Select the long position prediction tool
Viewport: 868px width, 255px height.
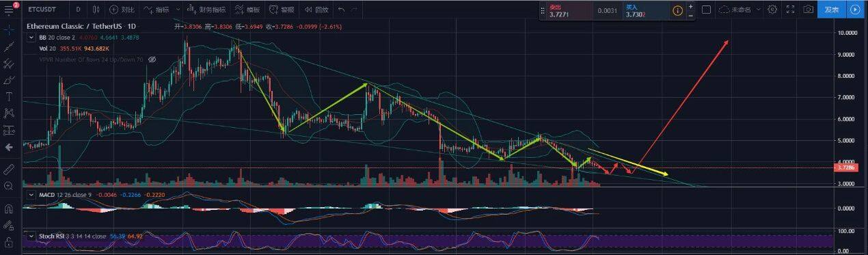(9, 130)
